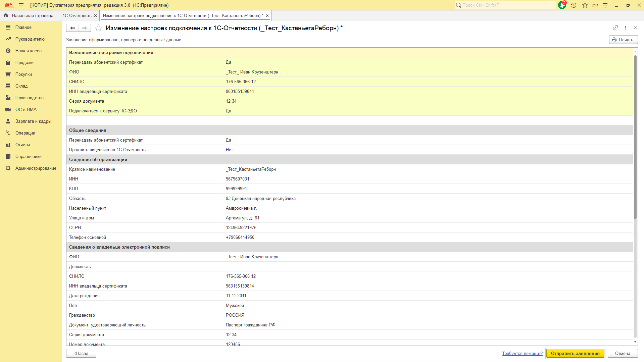This screenshot has height=362, width=644.
Task: Click the Подключиться к сервису 1С-ЭДО row label
Action: 103,111
